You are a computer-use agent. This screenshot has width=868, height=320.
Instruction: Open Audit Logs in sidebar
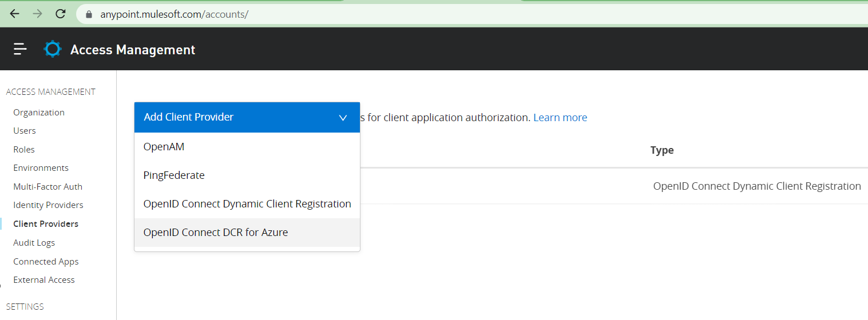click(x=34, y=243)
